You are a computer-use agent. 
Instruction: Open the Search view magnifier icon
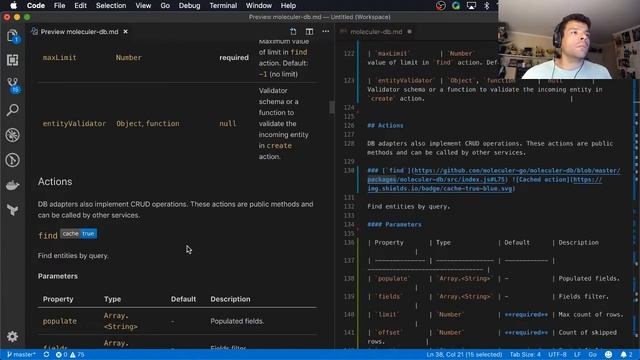click(x=13, y=110)
